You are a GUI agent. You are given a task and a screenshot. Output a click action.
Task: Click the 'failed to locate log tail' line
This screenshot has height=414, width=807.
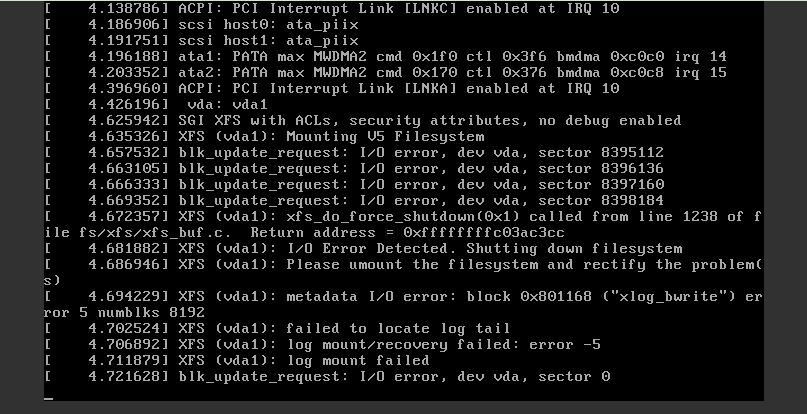(x=277, y=329)
